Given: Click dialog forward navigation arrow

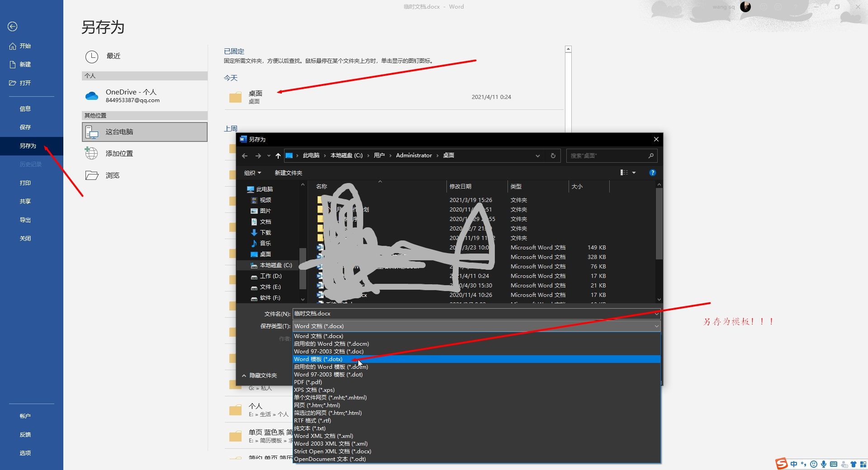Looking at the screenshot, I should coord(258,156).
